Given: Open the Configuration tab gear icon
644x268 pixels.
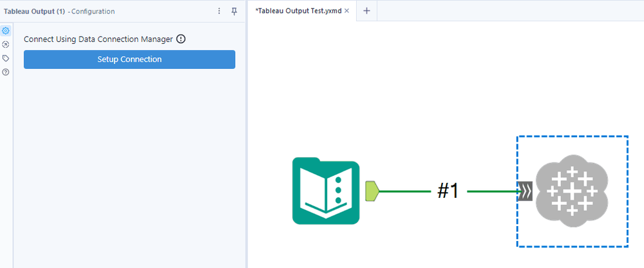Looking at the screenshot, I should click(6, 30).
